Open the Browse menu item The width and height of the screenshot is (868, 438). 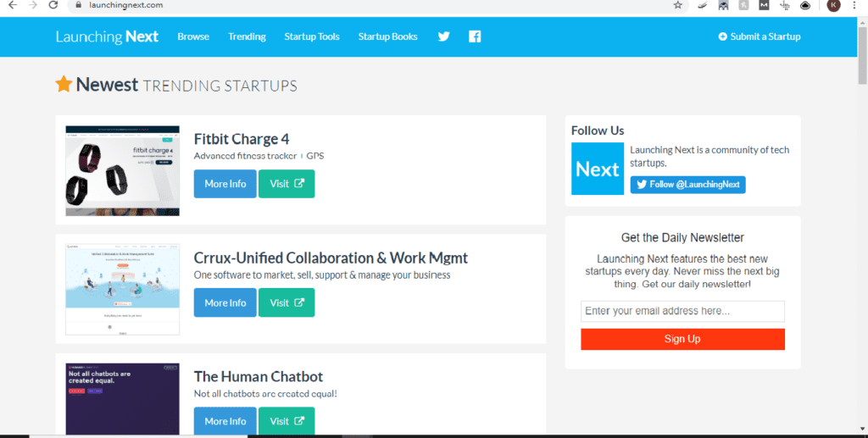pyautogui.click(x=193, y=36)
